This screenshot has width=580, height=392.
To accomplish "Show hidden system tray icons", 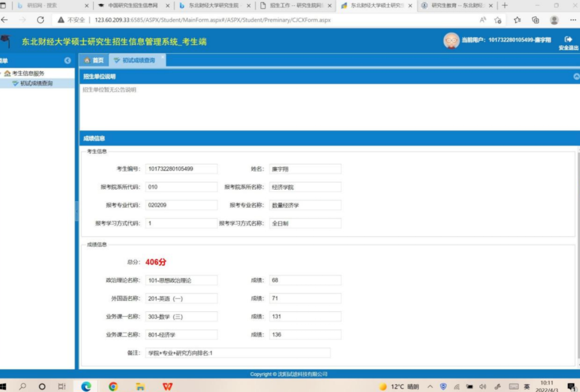I will (x=430, y=387).
